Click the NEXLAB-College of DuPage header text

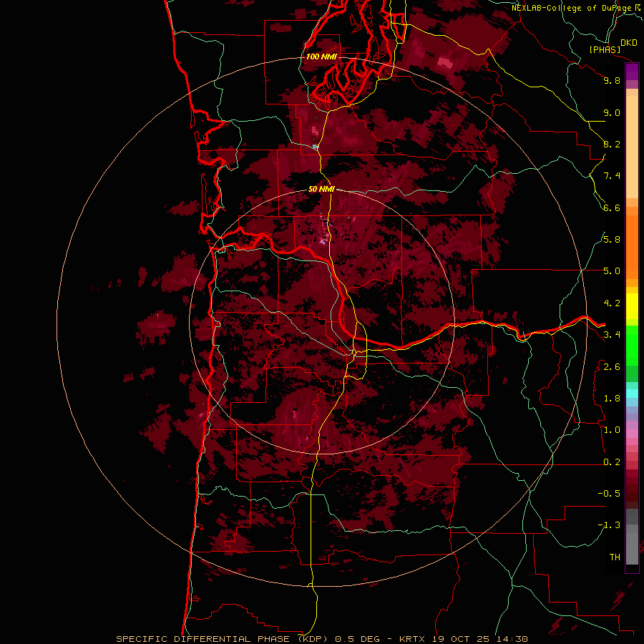pos(573,8)
